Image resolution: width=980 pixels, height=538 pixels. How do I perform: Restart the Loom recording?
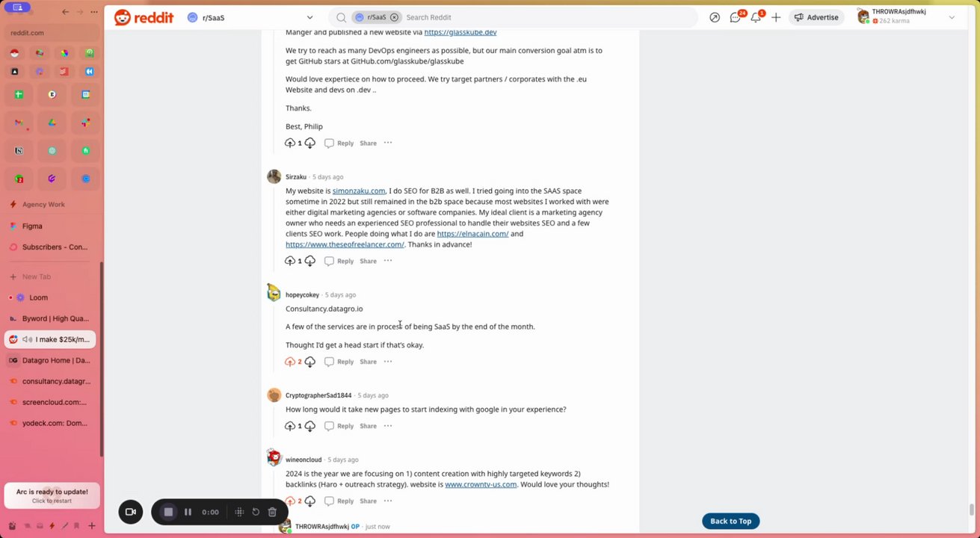click(256, 512)
